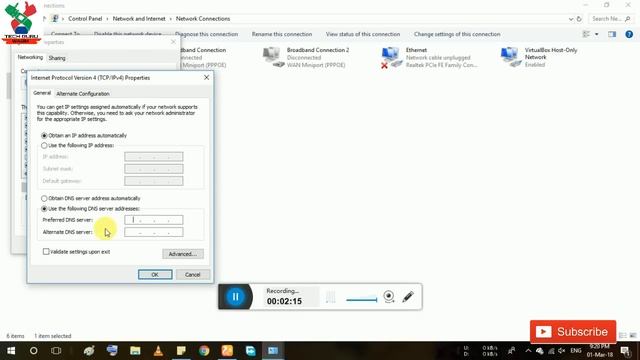
Task: Click the Preferred DNS server field
Action: point(154,220)
